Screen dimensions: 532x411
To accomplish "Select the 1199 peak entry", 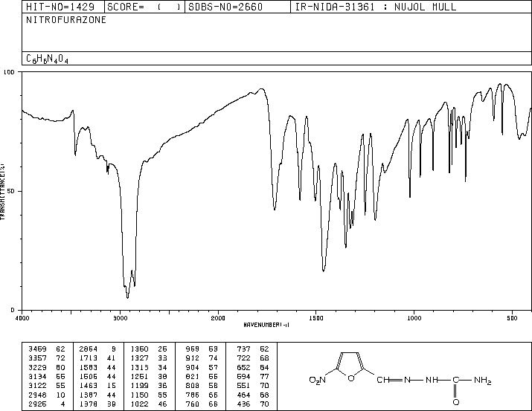I will point(149,386).
